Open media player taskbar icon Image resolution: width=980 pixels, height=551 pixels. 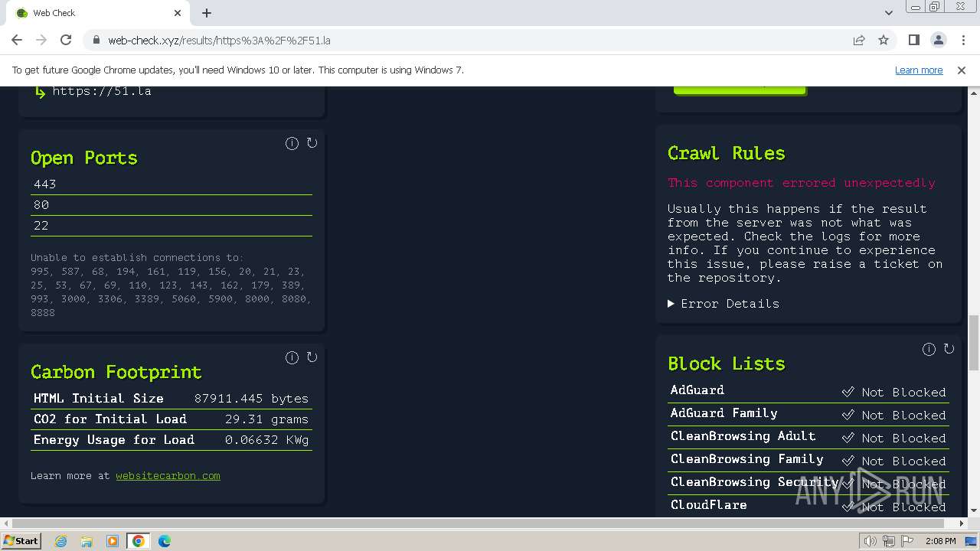coord(113,541)
